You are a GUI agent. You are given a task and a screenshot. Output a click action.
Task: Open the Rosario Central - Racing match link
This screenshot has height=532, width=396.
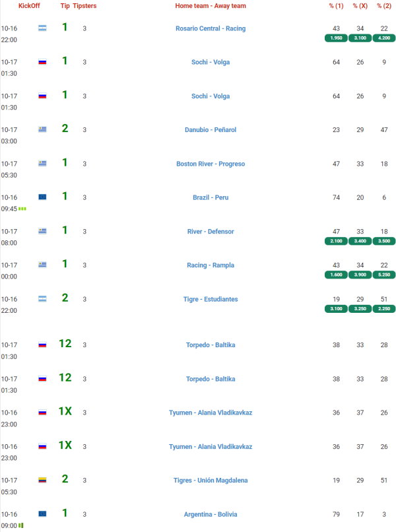click(x=211, y=29)
